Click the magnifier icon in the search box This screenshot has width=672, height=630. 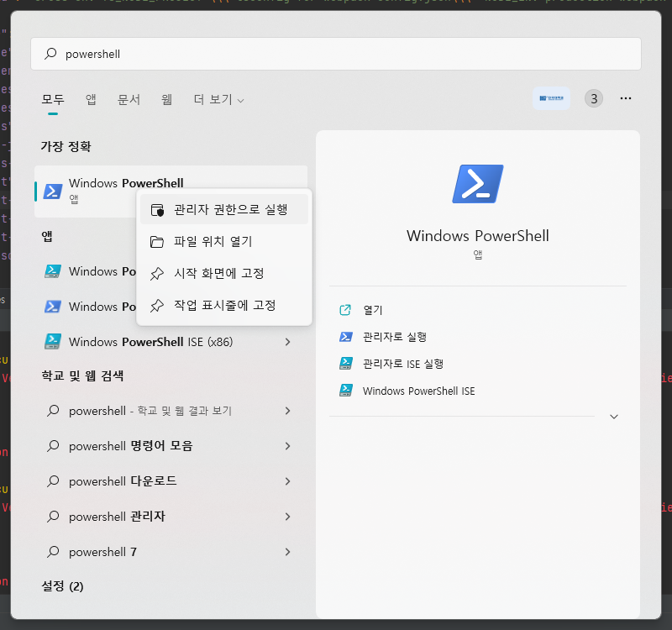pos(50,54)
